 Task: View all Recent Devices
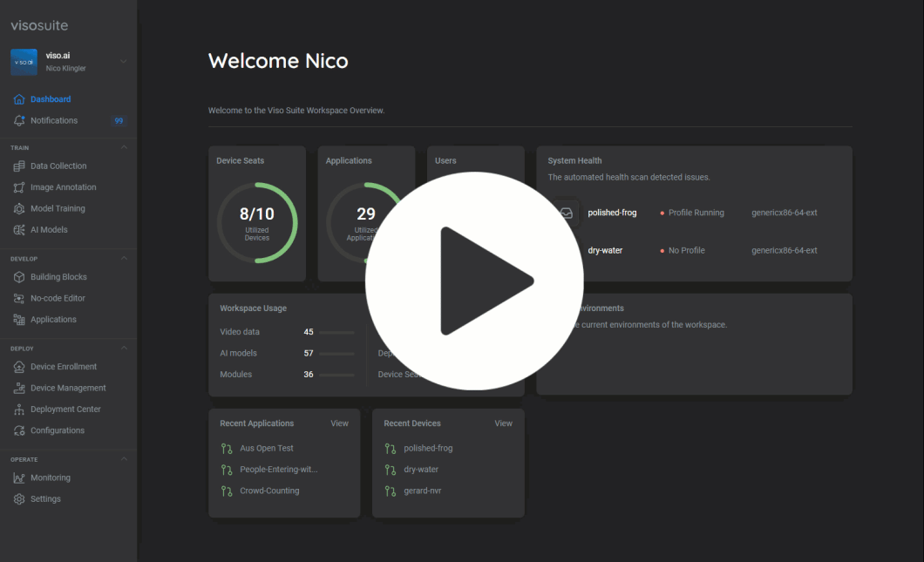coord(503,423)
